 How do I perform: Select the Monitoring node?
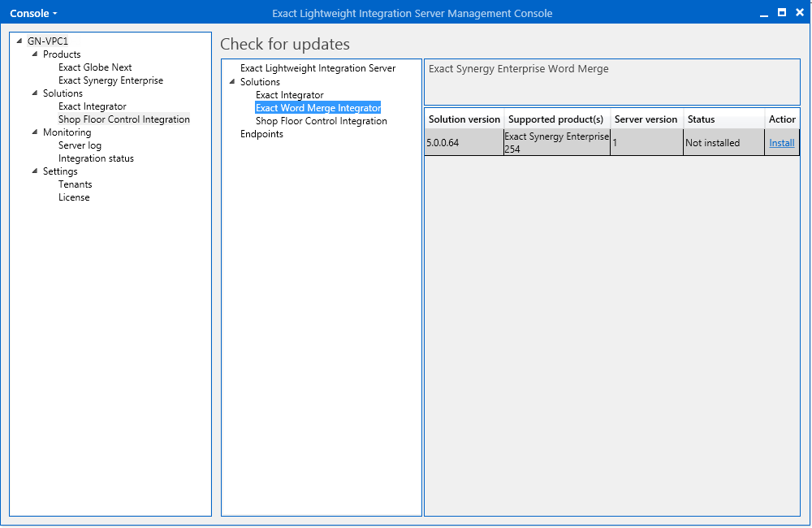tap(67, 132)
